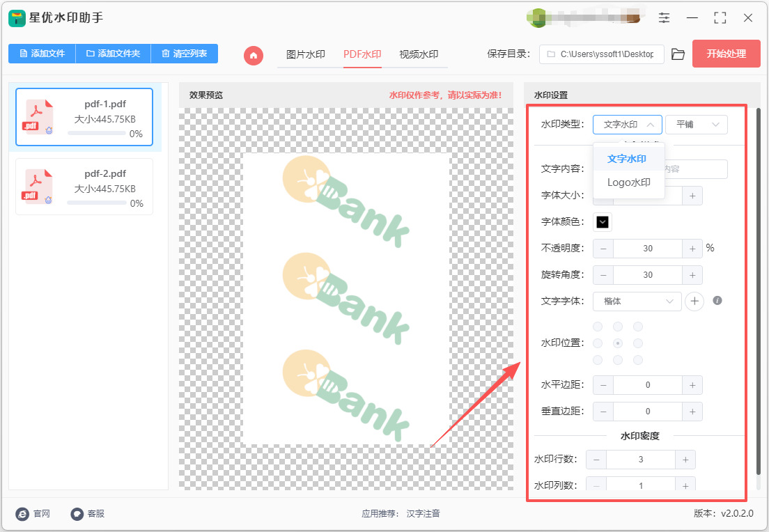
Task: Select middle-left watermark position radio
Action: [x=598, y=343]
